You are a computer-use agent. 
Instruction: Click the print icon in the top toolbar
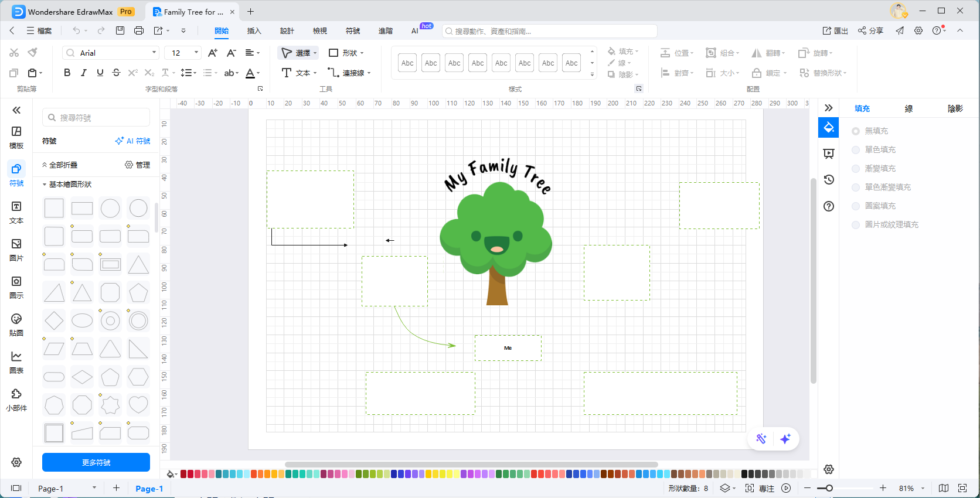click(139, 30)
